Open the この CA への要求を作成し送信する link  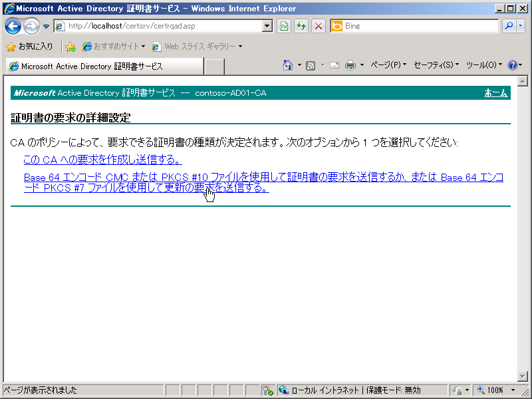(x=103, y=160)
